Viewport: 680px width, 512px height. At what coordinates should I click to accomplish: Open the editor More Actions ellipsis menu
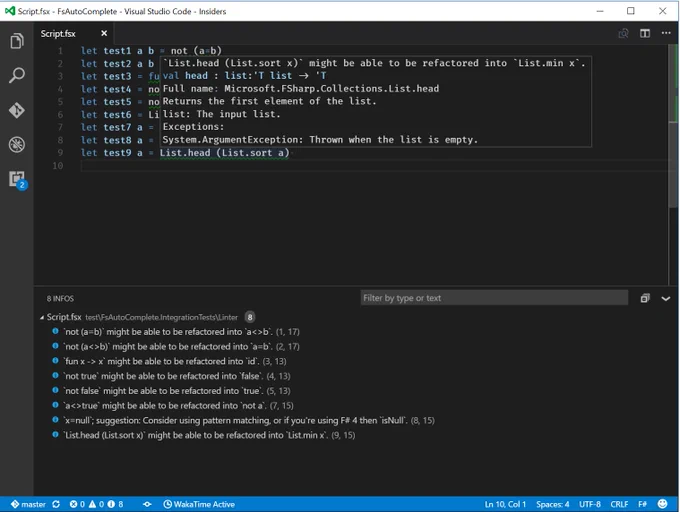coord(666,33)
